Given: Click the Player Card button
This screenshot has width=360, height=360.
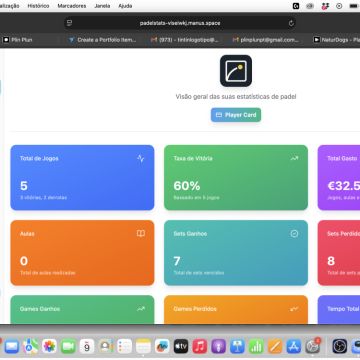Looking at the screenshot, I should pos(236,115).
